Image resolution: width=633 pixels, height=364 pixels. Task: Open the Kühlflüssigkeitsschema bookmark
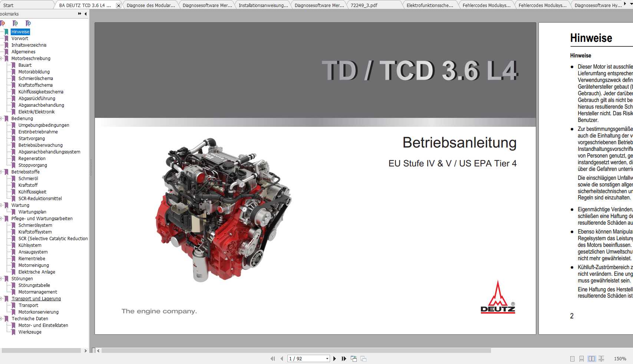click(41, 92)
